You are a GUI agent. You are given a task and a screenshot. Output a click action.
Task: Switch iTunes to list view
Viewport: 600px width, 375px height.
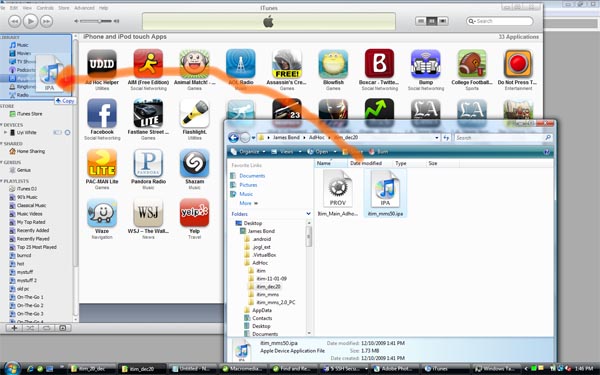[421, 21]
